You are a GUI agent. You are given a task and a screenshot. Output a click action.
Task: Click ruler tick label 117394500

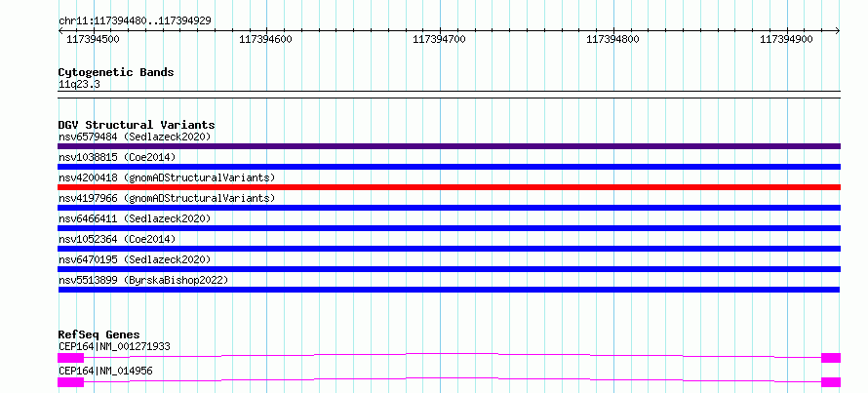(93, 39)
